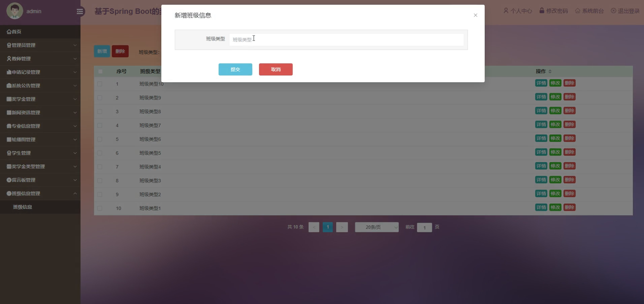Check the row for 班级类型3
The width and height of the screenshot is (644, 304).
[100, 181]
